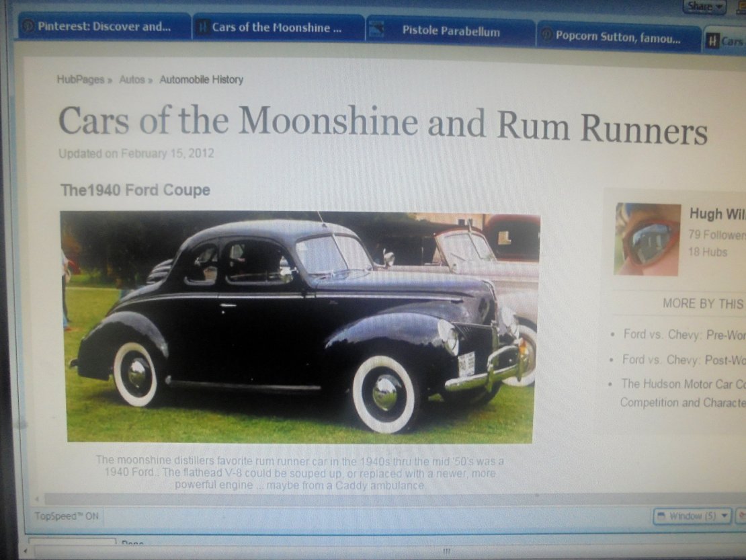This screenshot has height=560, width=746.
Task: Switch to Popcorn Sutton tab
Action: 618,36
